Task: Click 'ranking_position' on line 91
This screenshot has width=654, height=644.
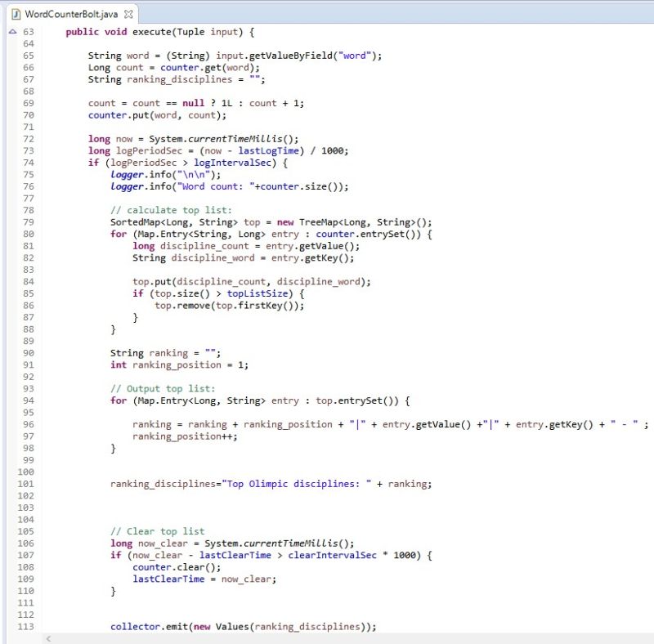Action: coord(177,365)
